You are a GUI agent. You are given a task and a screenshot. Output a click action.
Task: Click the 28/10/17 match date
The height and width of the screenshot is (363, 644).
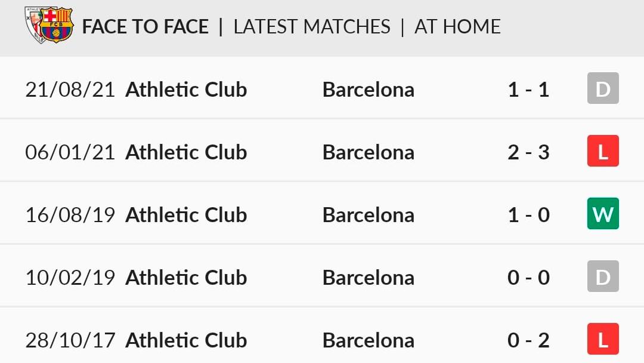[x=70, y=340]
